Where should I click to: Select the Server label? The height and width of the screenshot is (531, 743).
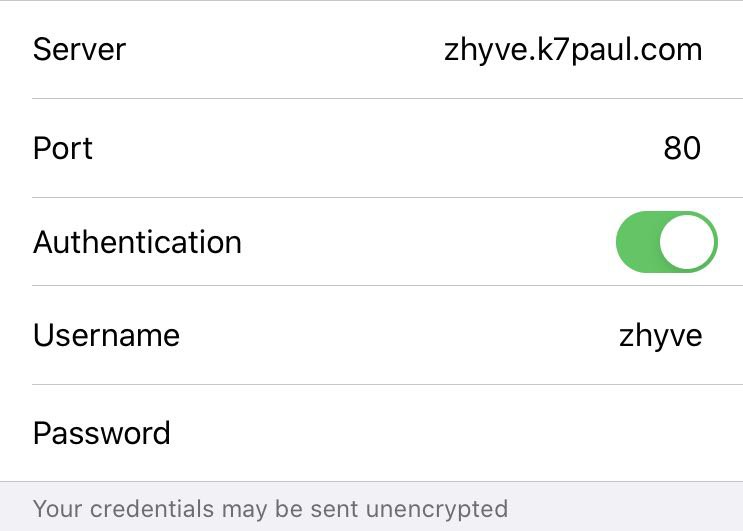79,49
